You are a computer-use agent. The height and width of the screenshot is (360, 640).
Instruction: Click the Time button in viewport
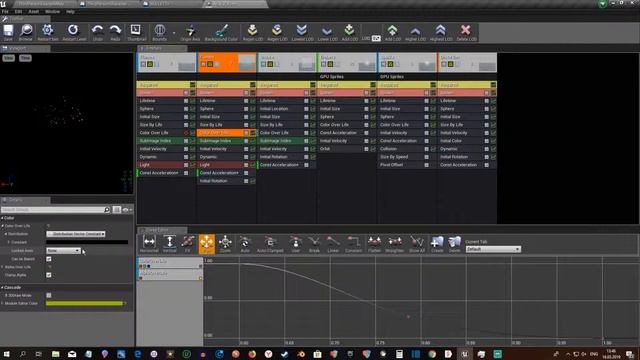pos(25,58)
